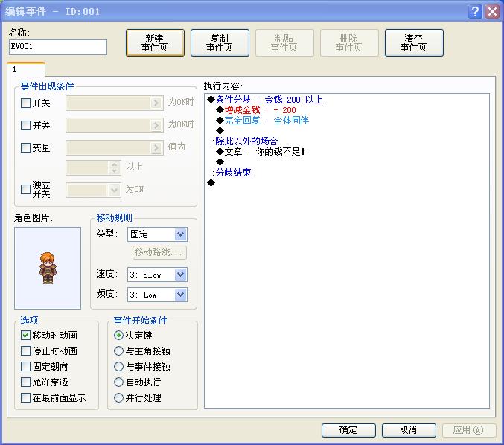Click the 清空事件页 button
504x445 pixels.
click(414, 42)
